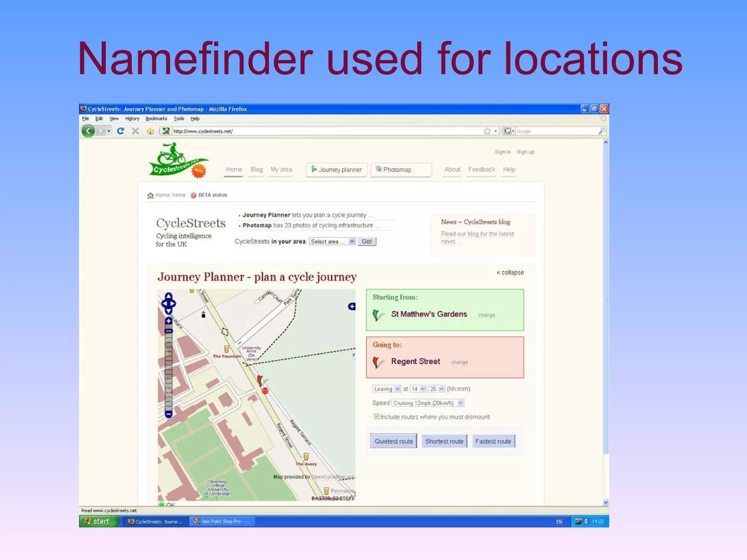Click the Sign in link
Viewport: 747px width, 560px height.
[x=503, y=152]
